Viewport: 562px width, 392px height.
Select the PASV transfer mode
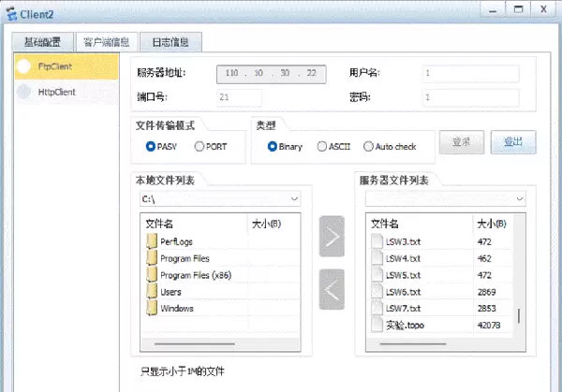coord(151,147)
